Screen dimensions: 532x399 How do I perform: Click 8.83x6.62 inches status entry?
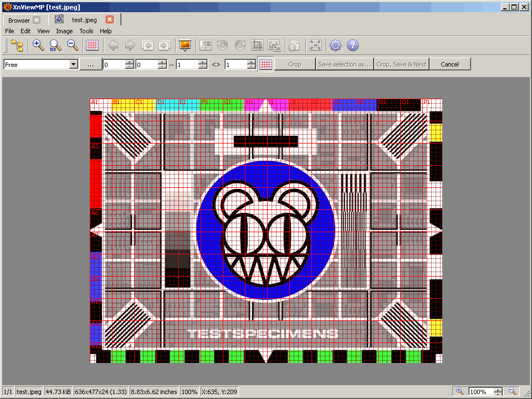(154, 392)
